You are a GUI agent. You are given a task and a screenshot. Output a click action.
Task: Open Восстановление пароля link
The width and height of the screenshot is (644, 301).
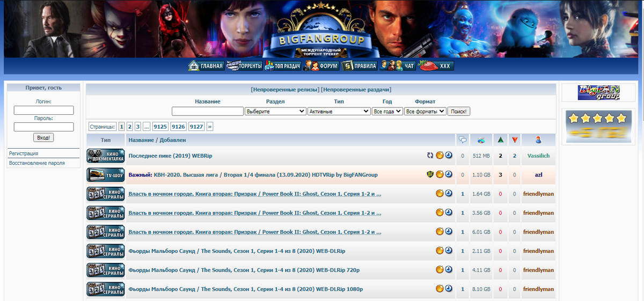(37, 163)
